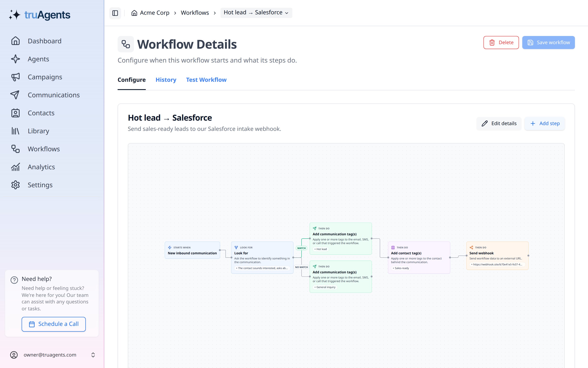The height and width of the screenshot is (368, 588).
Task: Select the Send webhook node
Action: (497, 256)
